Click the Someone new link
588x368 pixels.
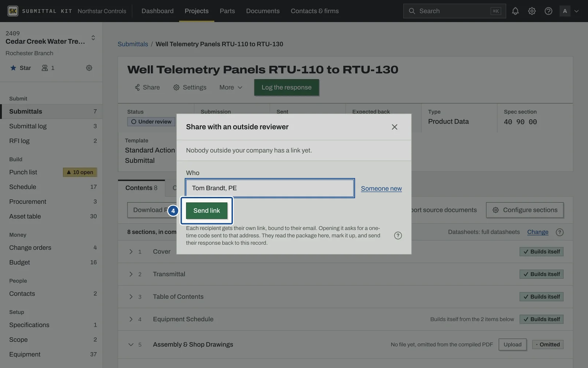coord(381,188)
